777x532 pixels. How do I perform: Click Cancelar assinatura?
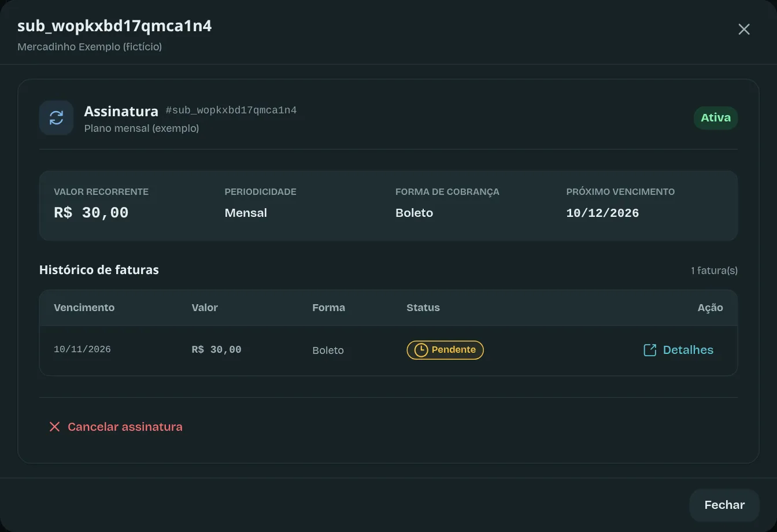pos(116,427)
